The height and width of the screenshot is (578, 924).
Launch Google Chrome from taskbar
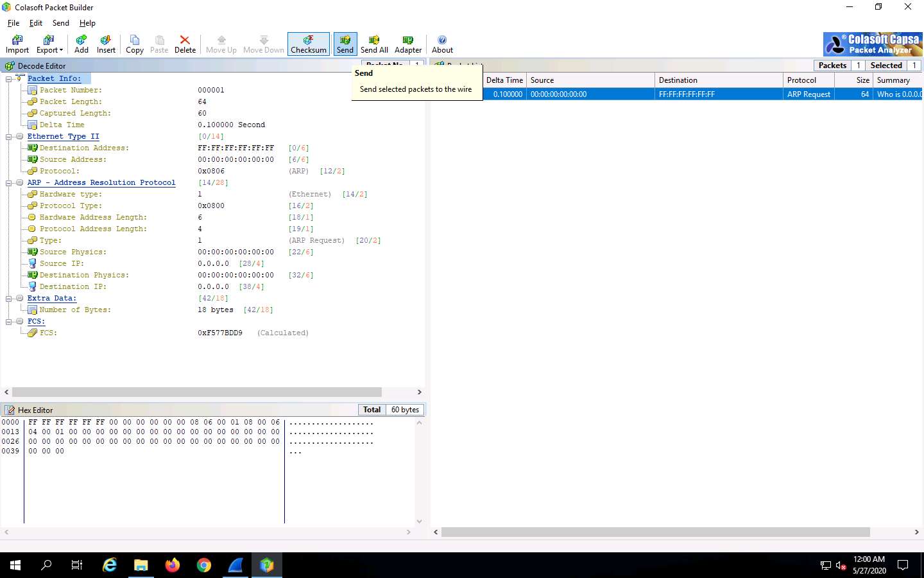coord(204,565)
